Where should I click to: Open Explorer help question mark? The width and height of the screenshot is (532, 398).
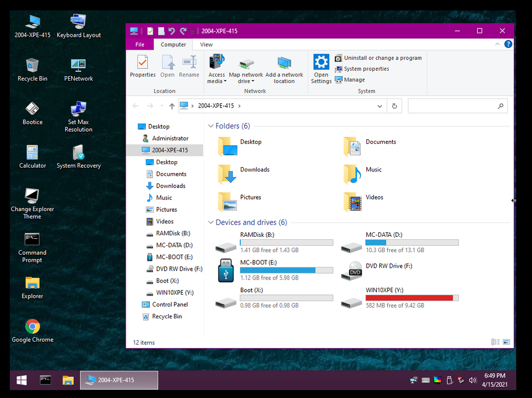click(x=508, y=44)
